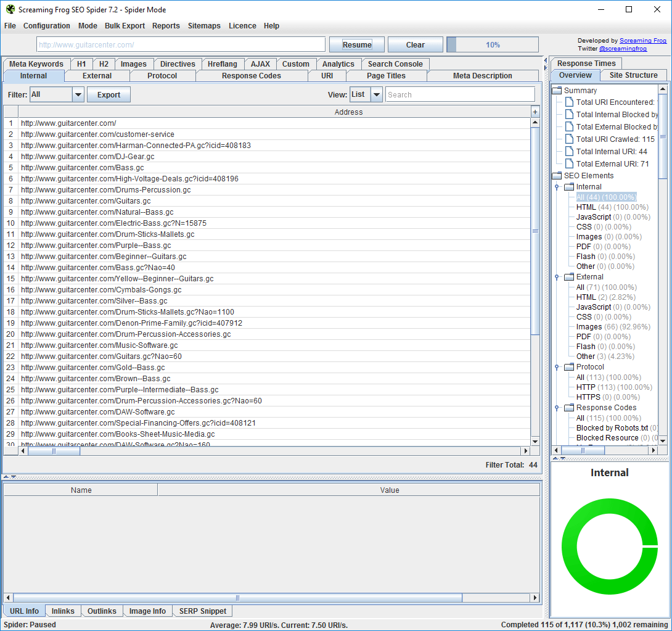The image size is (672, 631).
Task: Select the Images (66) (92.96%) tree item
Action: pos(613,327)
